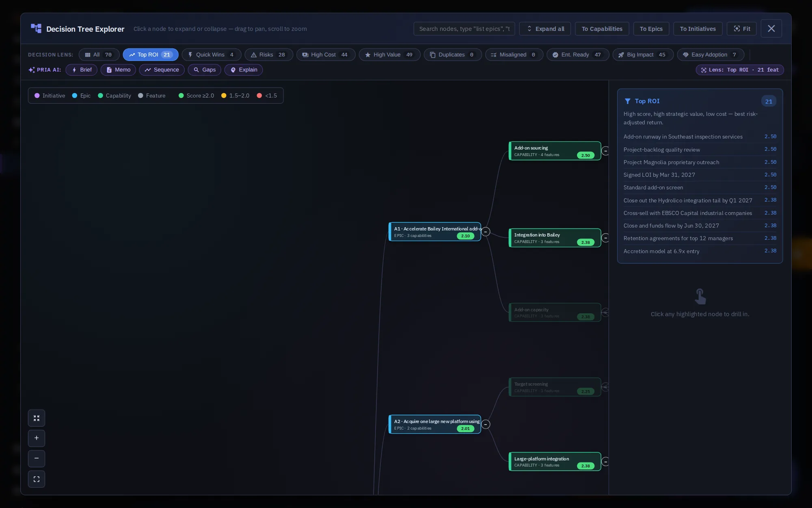Click the Top ROI funnel icon in side panel

pyautogui.click(x=628, y=101)
